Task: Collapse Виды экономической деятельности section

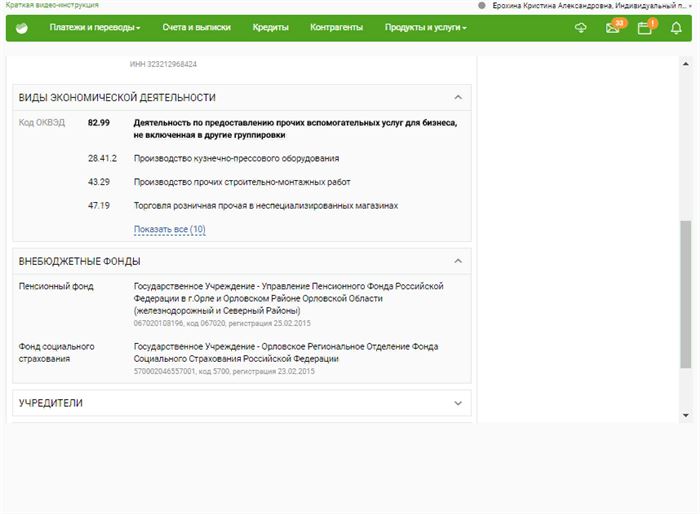Action: tap(458, 97)
